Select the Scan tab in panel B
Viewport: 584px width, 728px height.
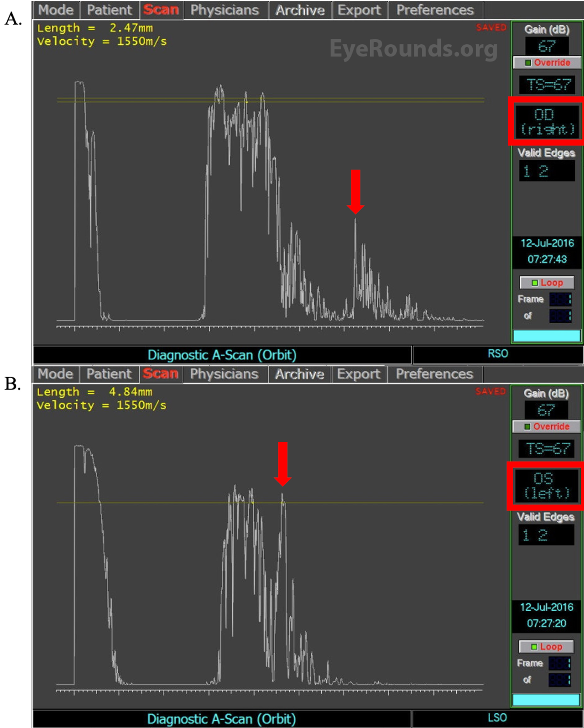point(160,374)
